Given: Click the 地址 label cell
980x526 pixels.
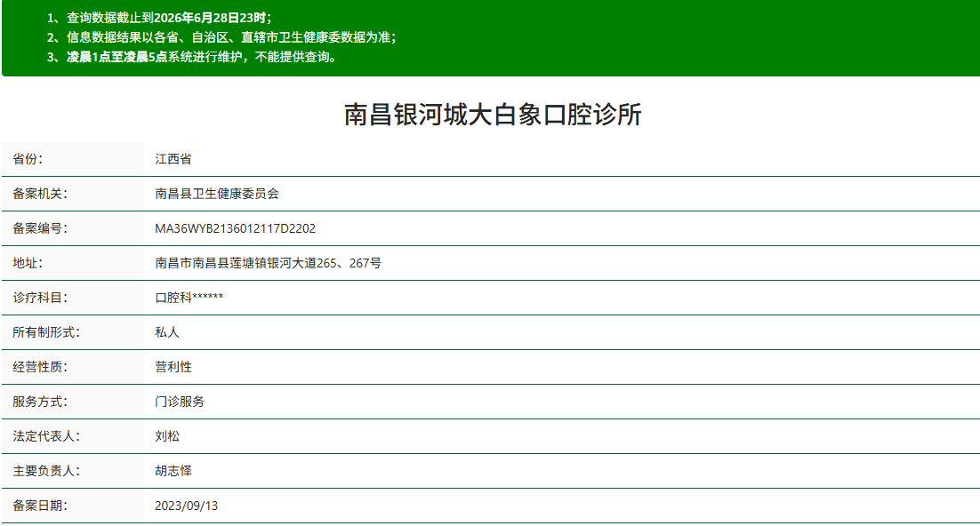Looking at the screenshot, I should 73,263.
